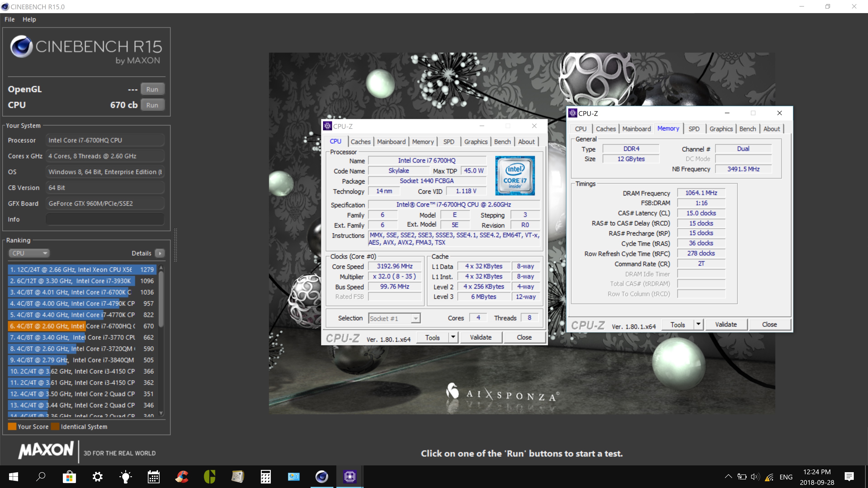The width and height of the screenshot is (868, 488).
Task: Open the notes scroll app on taskbar
Action: tap(238, 476)
